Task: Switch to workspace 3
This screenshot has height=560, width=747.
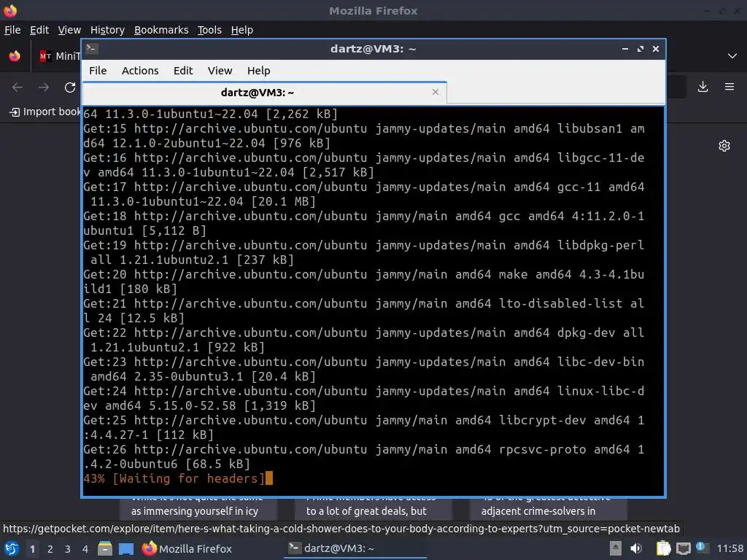Action: point(68,549)
